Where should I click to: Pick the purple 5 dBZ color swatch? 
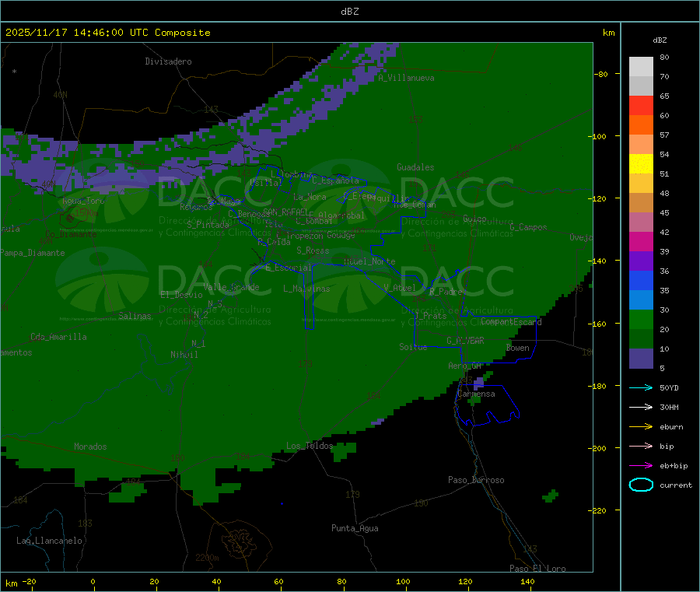point(641,358)
